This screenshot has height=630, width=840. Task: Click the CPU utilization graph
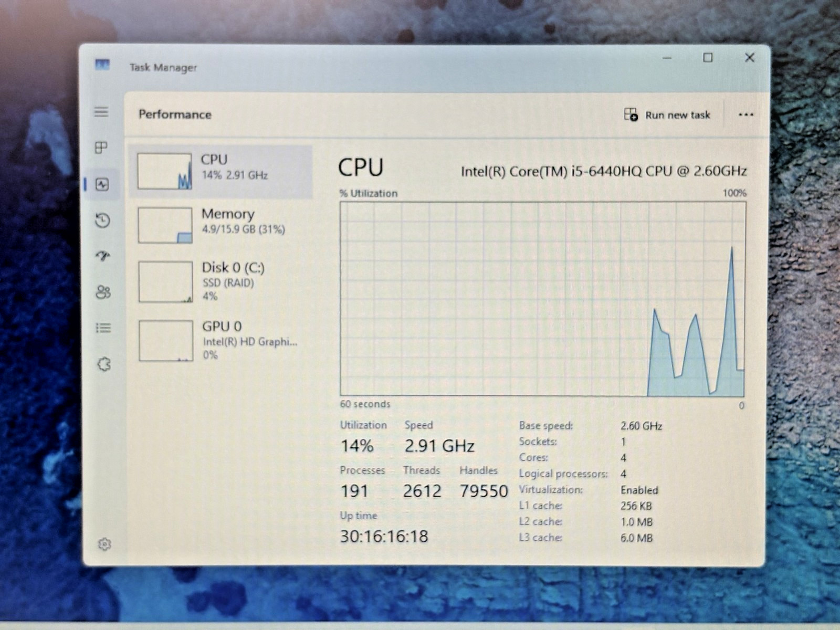pos(542,299)
